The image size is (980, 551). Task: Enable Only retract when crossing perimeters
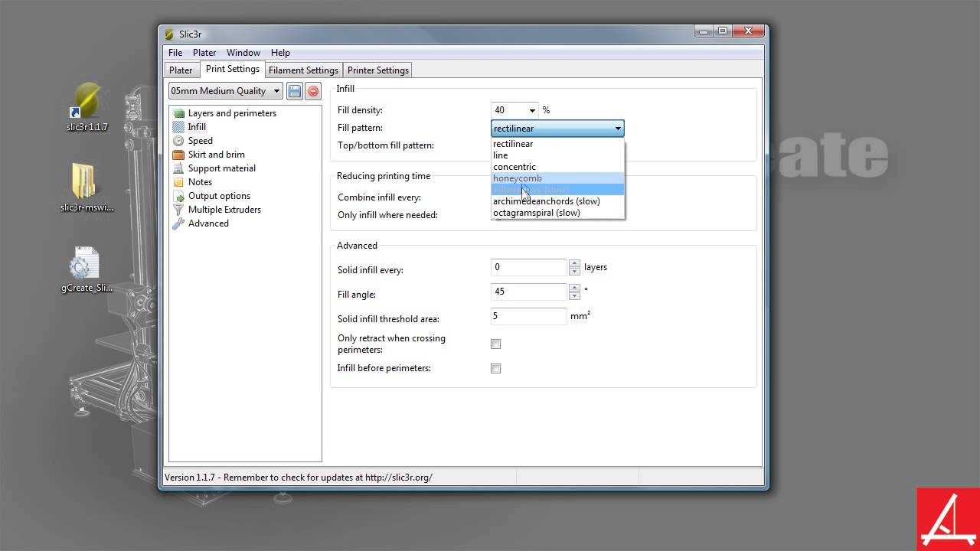[x=495, y=344]
